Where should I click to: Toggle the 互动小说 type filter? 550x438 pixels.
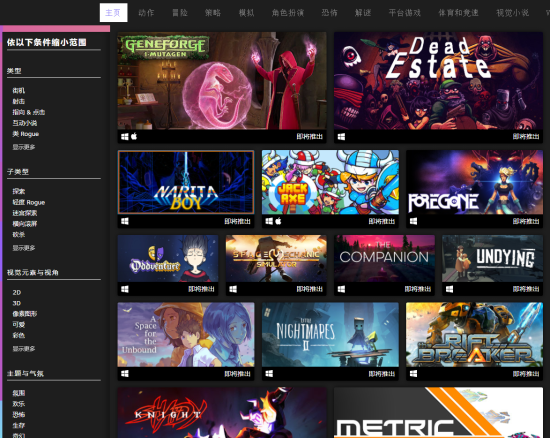(x=25, y=123)
